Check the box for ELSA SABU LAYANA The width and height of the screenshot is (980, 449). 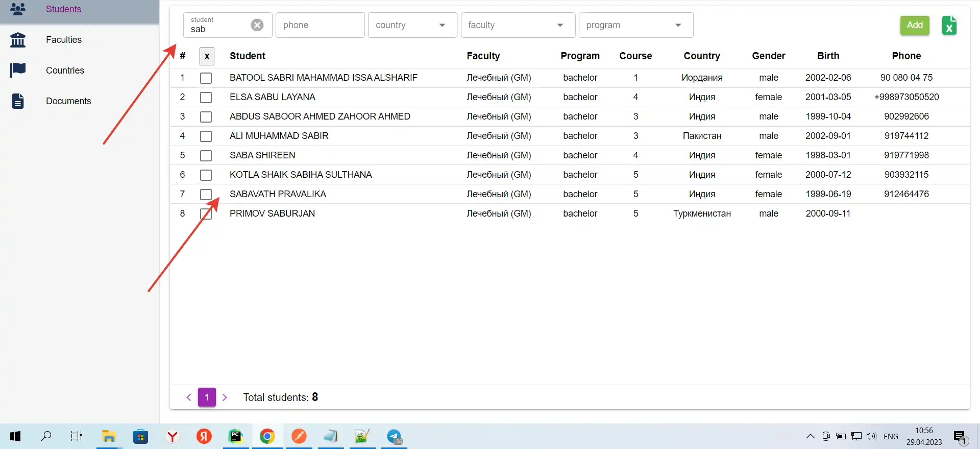coord(206,98)
